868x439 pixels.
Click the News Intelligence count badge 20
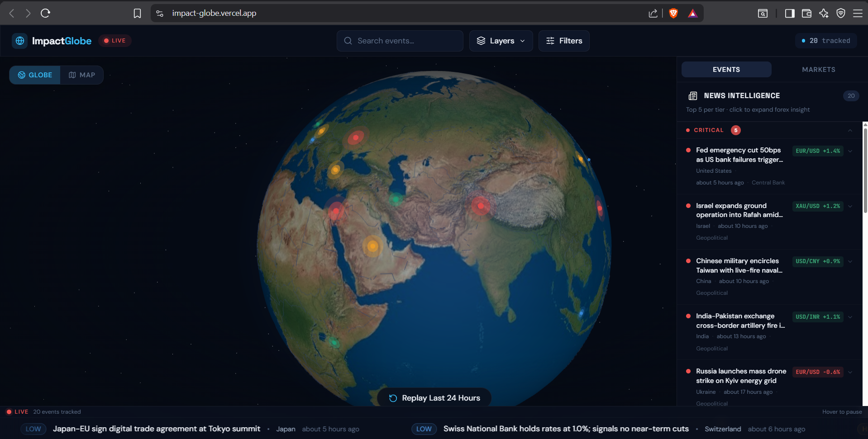pos(851,96)
